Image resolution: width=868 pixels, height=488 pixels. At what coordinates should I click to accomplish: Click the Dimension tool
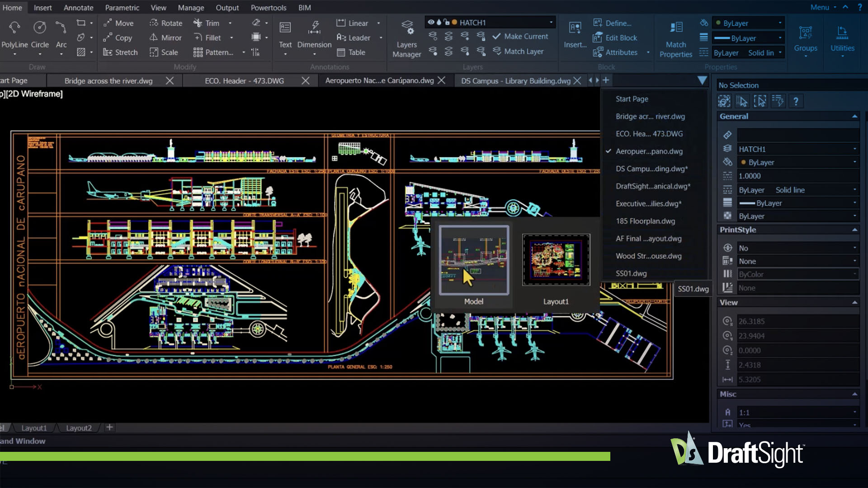314,35
